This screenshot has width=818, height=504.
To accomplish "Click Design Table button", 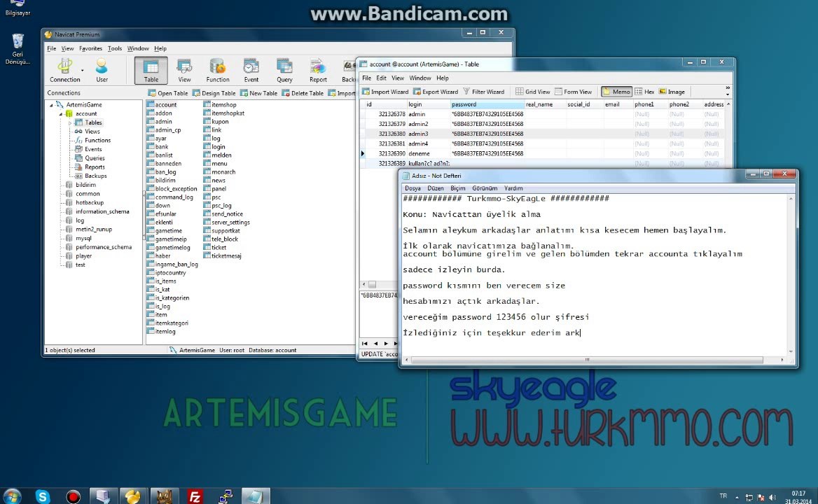I will (x=214, y=93).
